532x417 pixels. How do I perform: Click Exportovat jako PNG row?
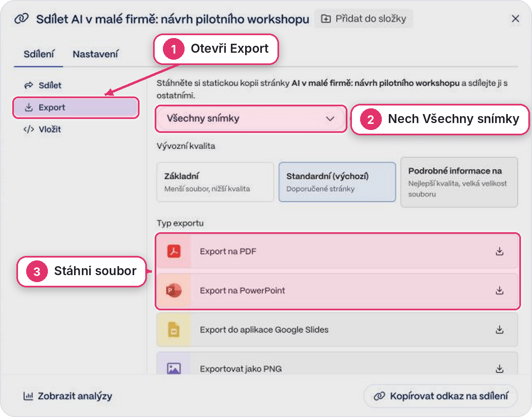pos(337,364)
